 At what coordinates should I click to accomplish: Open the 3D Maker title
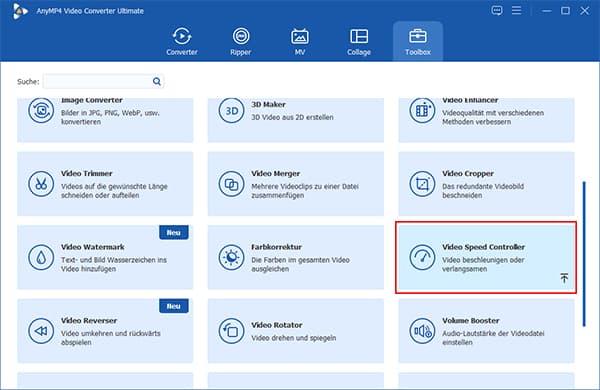click(268, 104)
